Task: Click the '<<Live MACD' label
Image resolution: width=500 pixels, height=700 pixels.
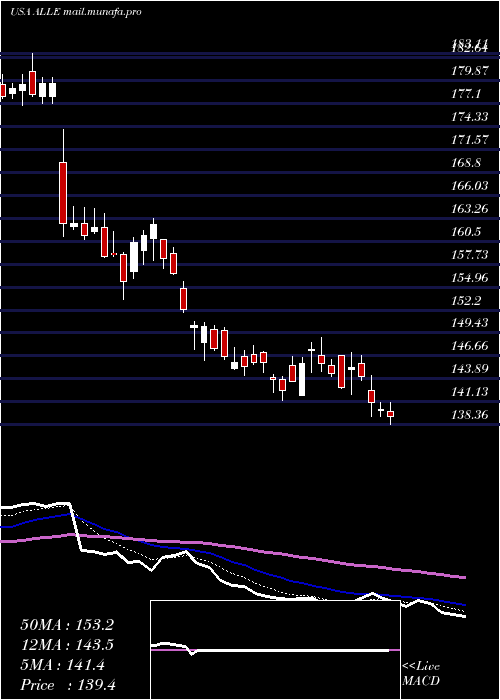Action: click(x=421, y=674)
